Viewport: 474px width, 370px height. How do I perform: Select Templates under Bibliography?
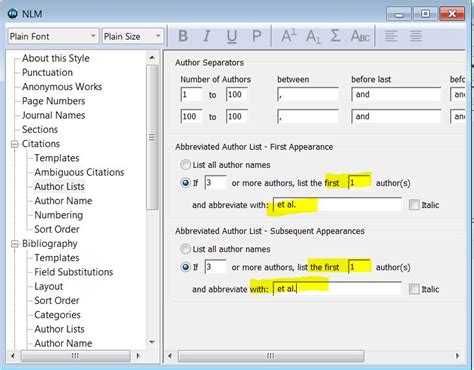[x=57, y=258]
